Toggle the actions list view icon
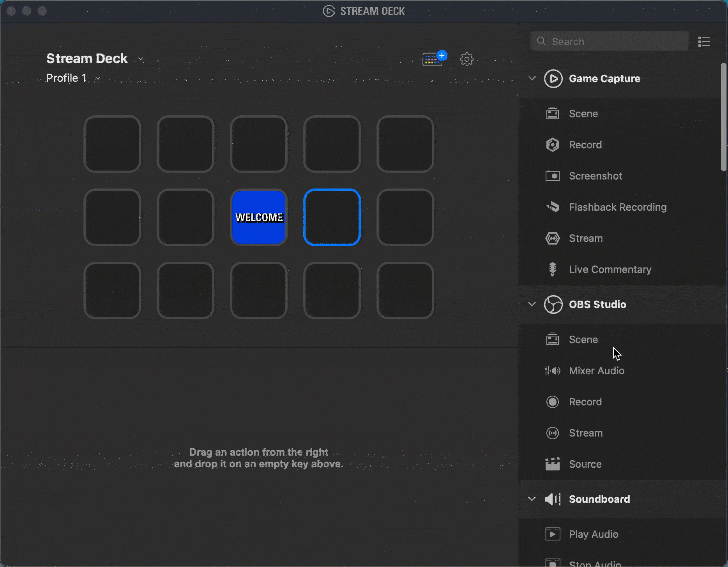 click(x=704, y=42)
